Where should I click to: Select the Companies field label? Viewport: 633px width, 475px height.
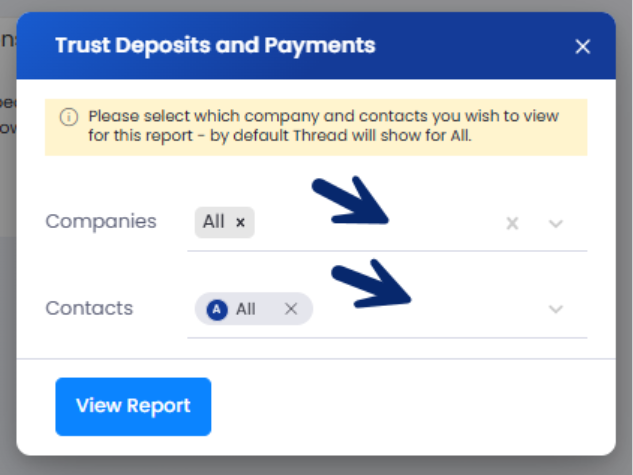point(101,222)
